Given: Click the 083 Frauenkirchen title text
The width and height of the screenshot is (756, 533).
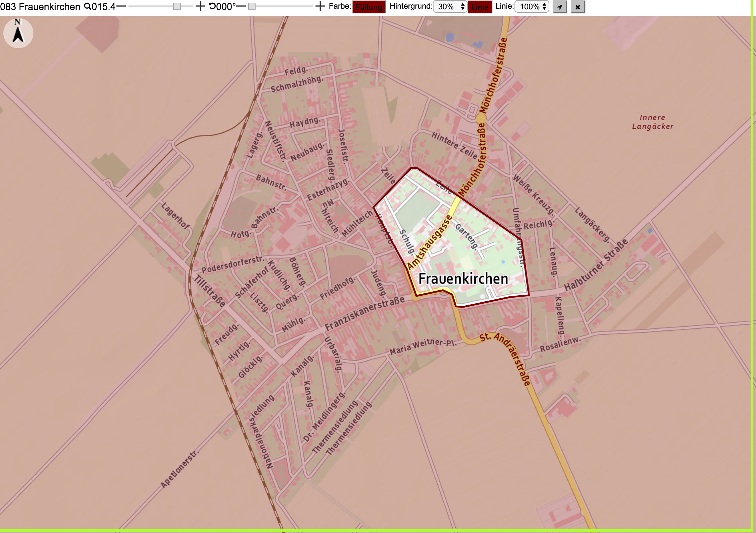Looking at the screenshot, I should 40,6.
